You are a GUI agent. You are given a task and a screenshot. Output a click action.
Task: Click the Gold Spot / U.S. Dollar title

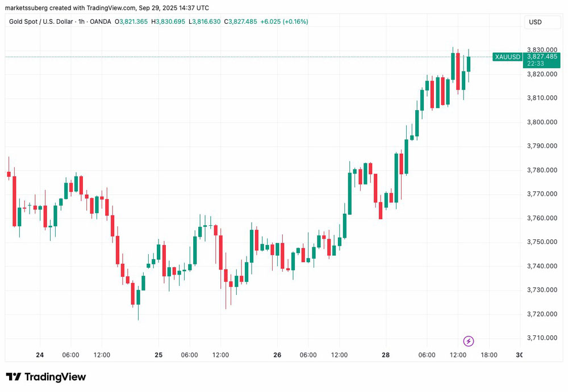(41, 22)
